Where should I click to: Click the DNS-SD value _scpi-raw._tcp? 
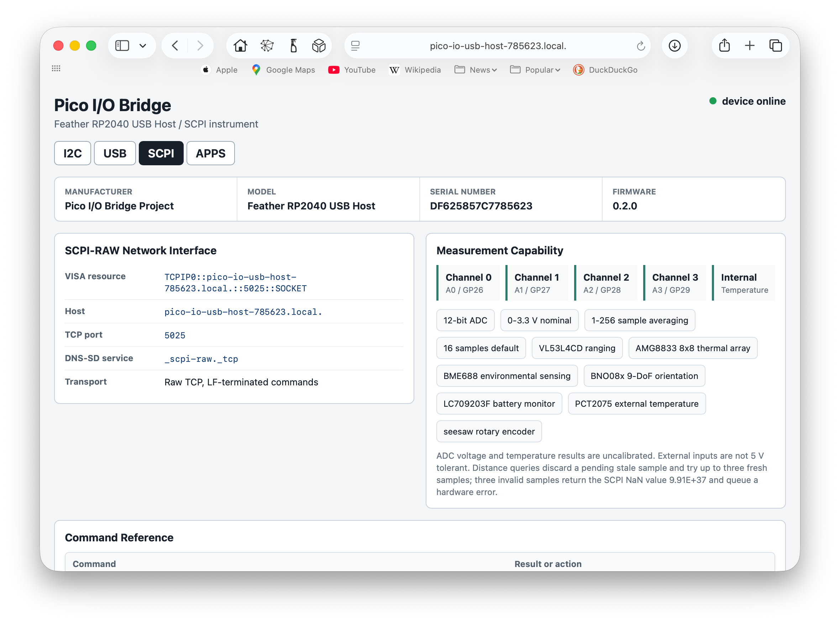[201, 359]
